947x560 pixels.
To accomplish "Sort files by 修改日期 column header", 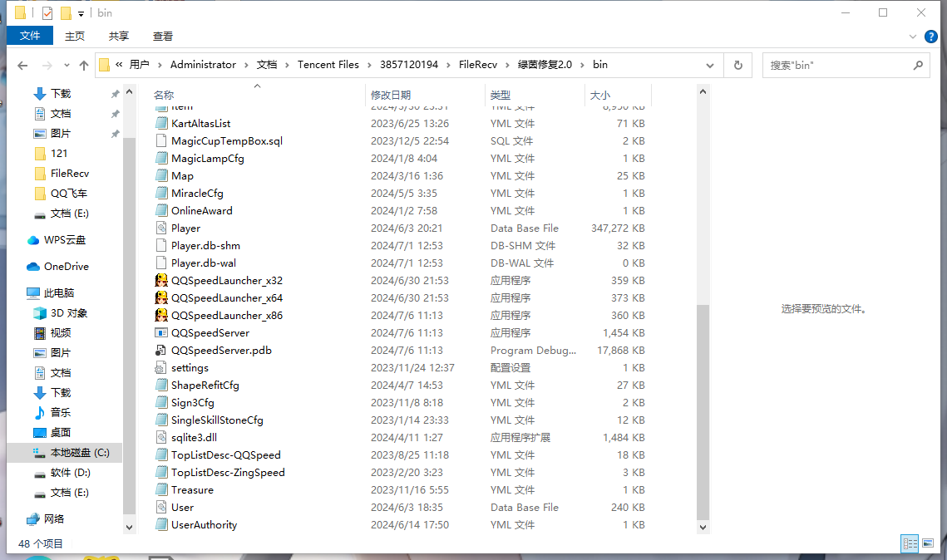I will (x=391, y=96).
